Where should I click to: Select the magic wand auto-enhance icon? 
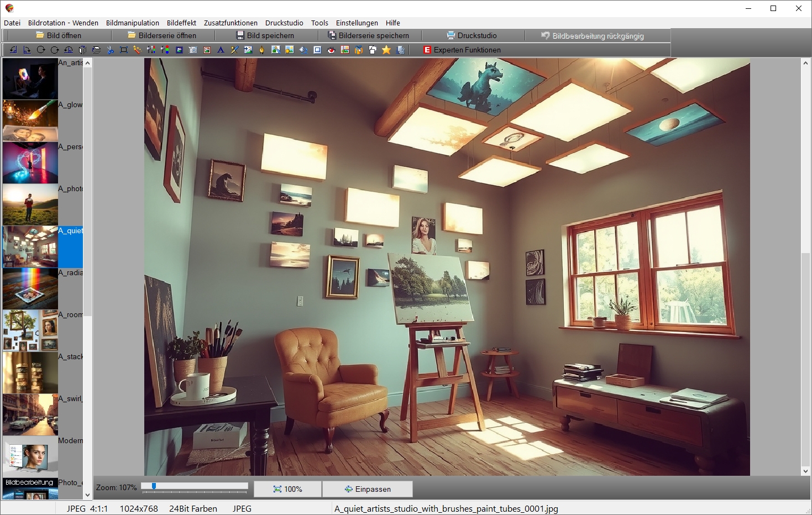click(x=138, y=50)
